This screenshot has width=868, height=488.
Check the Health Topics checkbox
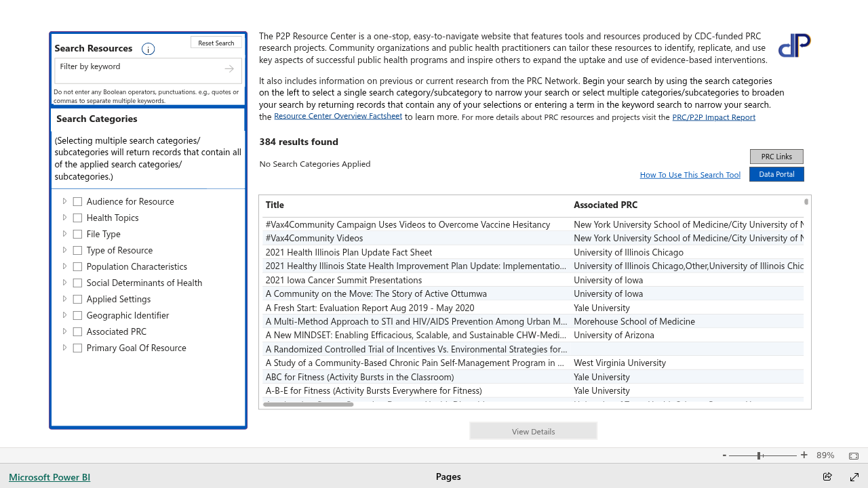point(77,218)
